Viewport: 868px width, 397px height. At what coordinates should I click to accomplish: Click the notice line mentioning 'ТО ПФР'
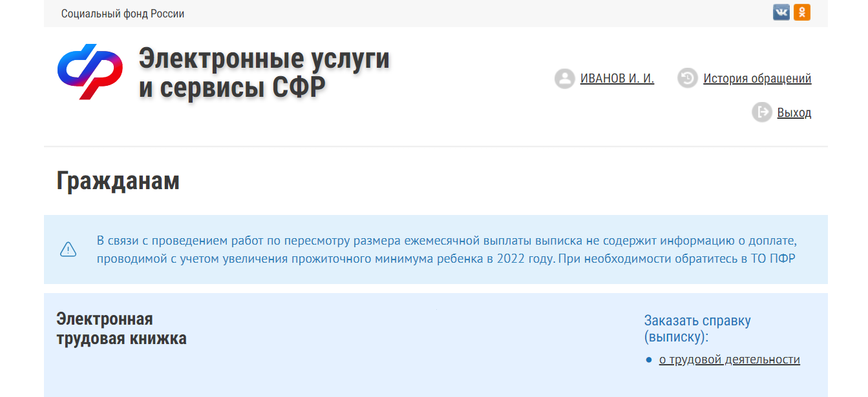pyautogui.click(x=446, y=260)
